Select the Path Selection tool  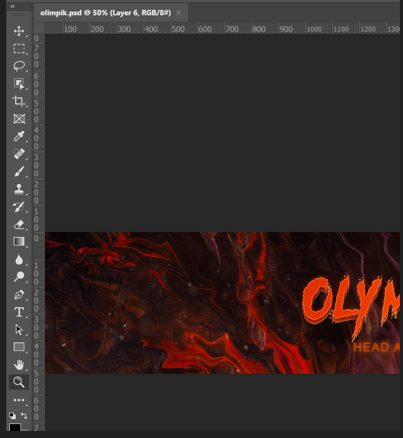click(x=19, y=330)
